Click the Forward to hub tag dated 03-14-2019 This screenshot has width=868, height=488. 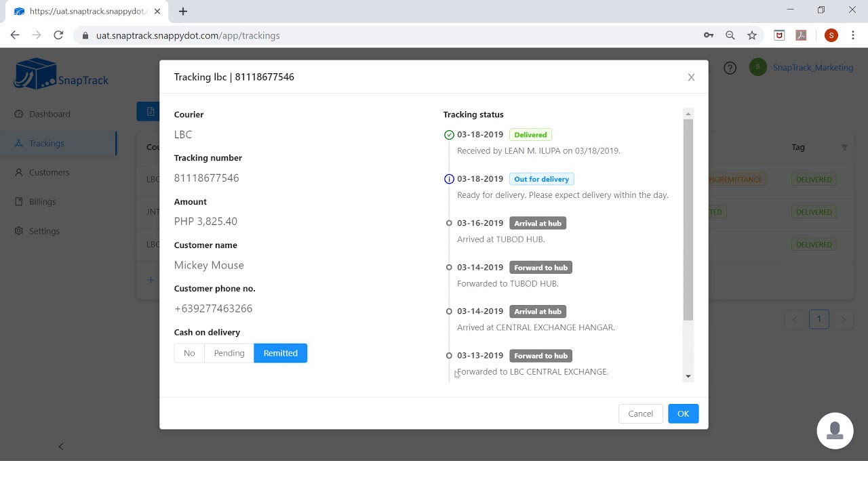coord(540,267)
